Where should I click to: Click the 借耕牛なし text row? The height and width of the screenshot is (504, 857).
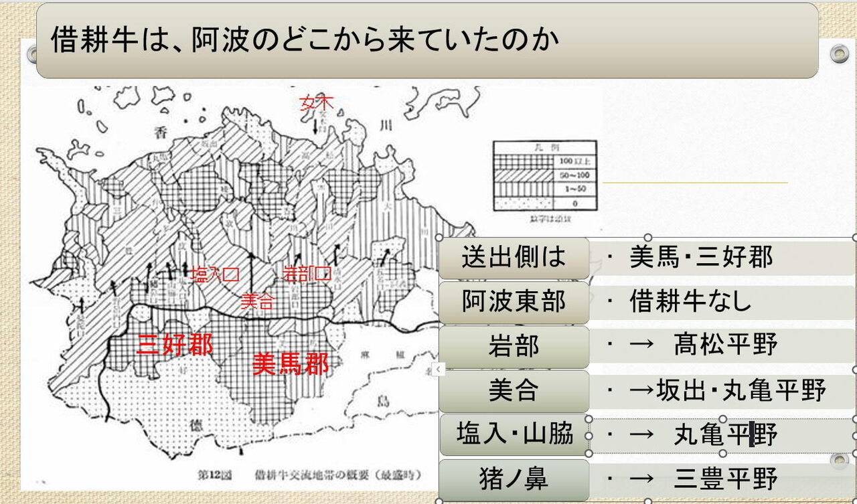723,302
